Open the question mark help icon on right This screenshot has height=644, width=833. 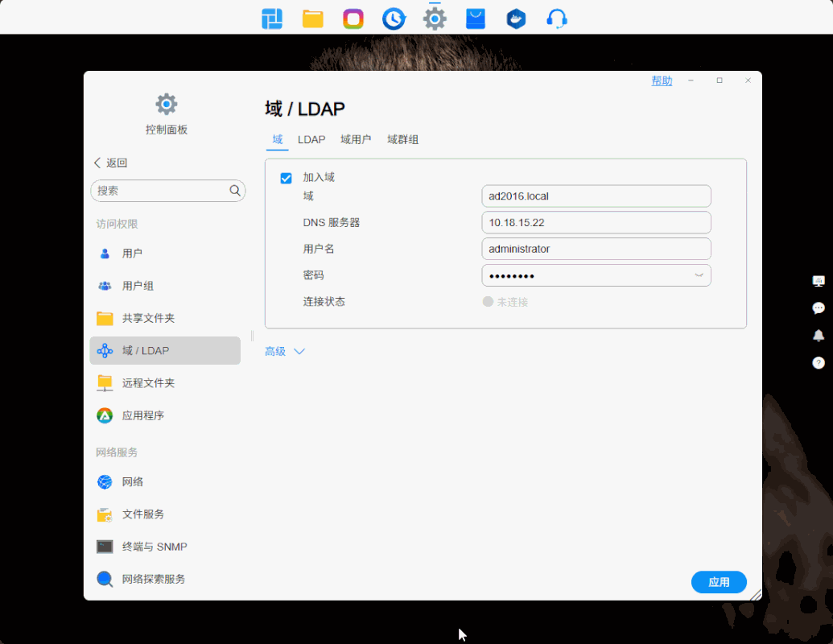click(819, 362)
